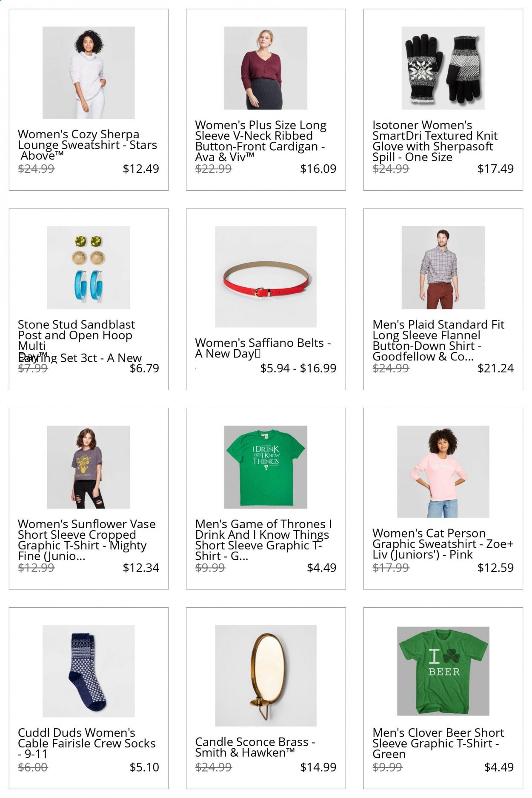
Task: Select the green I Drink And I Know Things tee image
Action: (266, 467)
